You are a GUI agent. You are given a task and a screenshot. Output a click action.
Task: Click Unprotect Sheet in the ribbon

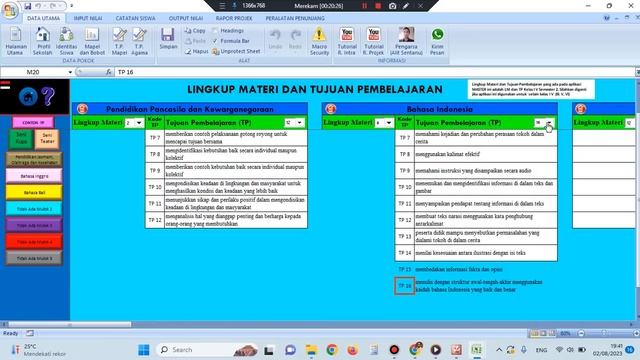coord(236,51)
